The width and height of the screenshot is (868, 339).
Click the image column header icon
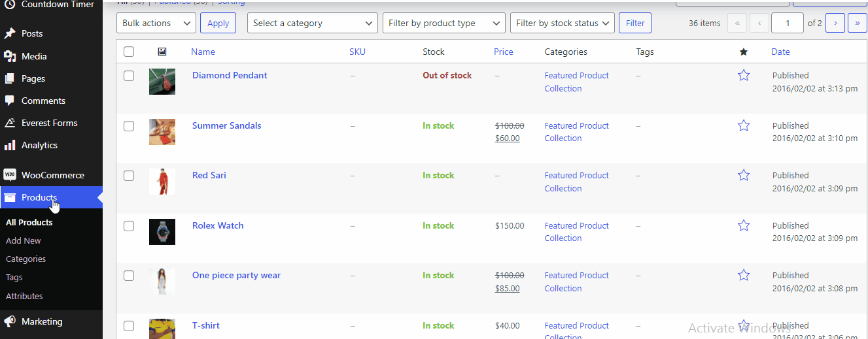162,52
